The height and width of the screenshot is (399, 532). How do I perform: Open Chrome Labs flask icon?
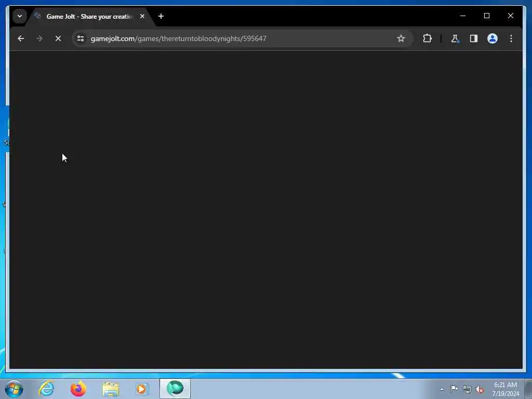click(455, 38)
